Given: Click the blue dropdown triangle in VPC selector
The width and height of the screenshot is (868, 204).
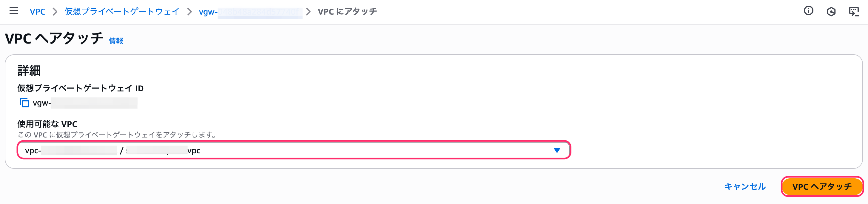Looking at the screenshot, I should click(557, 150).
